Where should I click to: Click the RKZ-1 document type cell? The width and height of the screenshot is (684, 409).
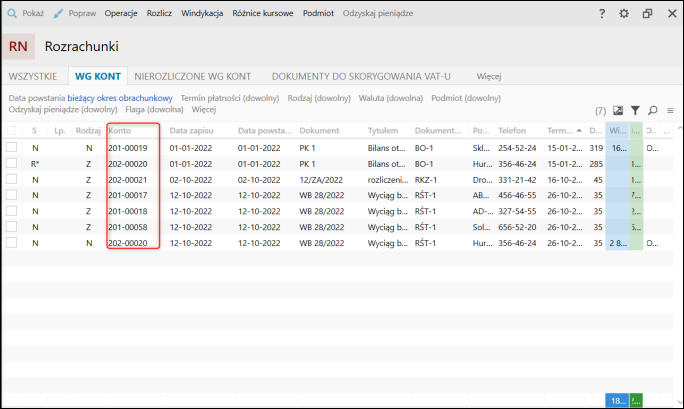click(x=425, y=180)
